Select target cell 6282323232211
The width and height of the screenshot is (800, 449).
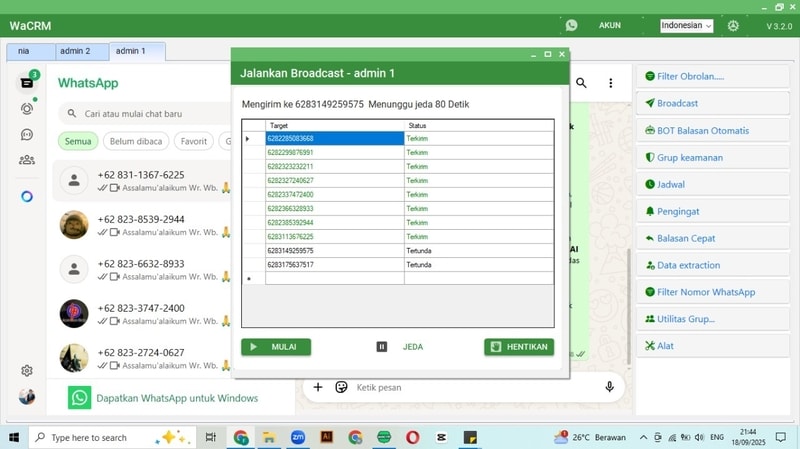(335, 166)
